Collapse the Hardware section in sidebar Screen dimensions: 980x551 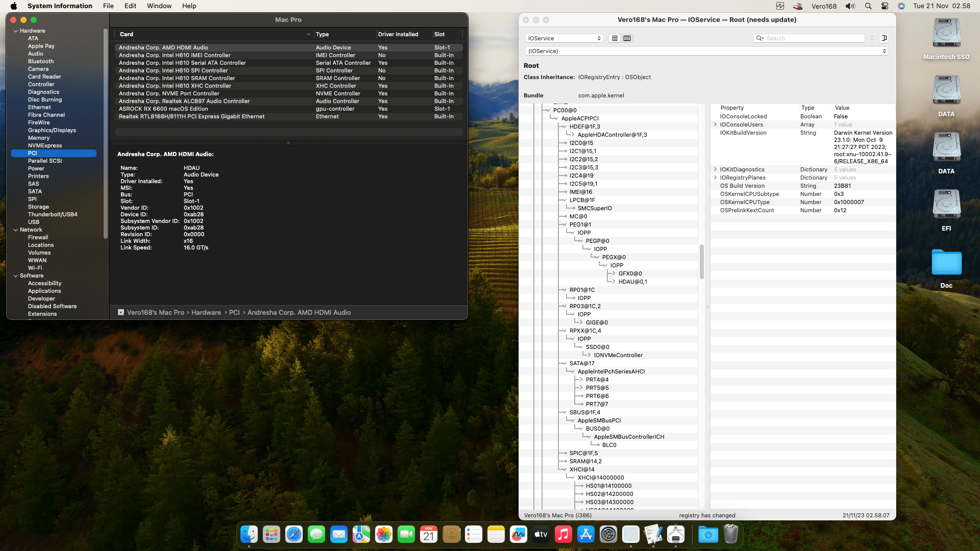coord(16,31)
